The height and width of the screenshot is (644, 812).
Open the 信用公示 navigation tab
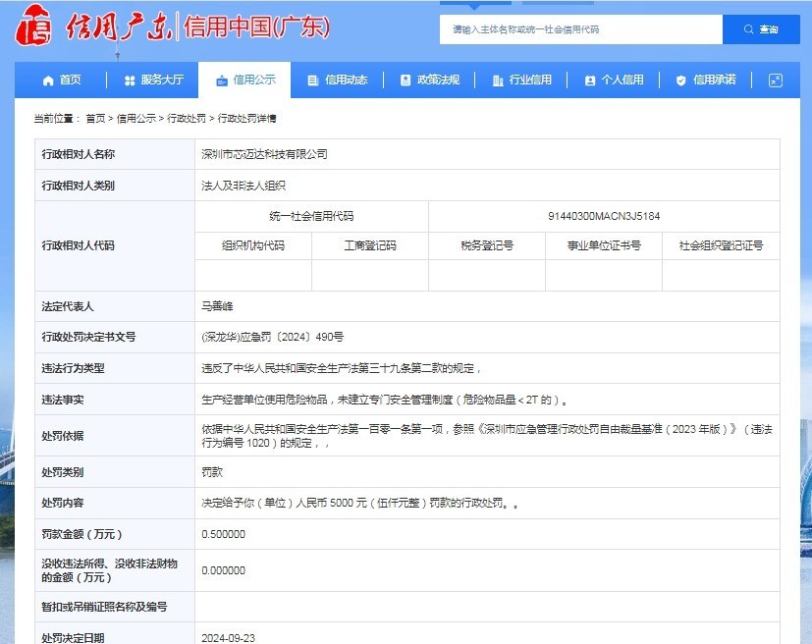click(245, 80)
